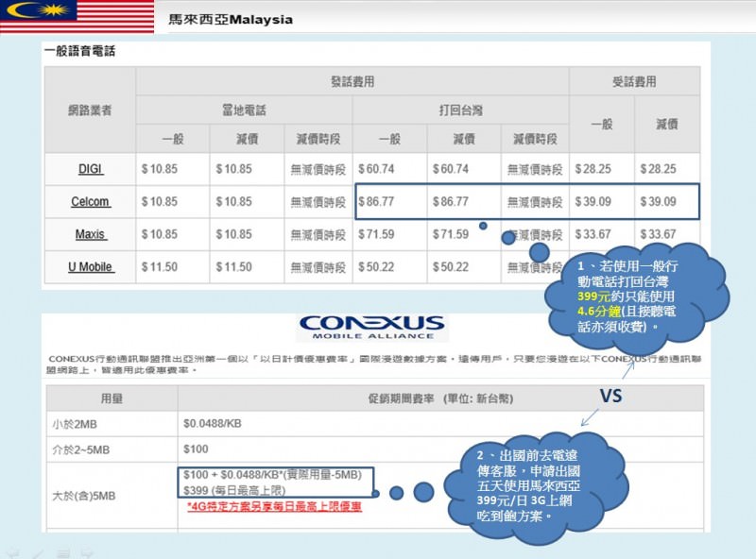This screenshot has height=559, width=756.
Task: Click the Malaysia flag image
Action: [x=77, y=16]
